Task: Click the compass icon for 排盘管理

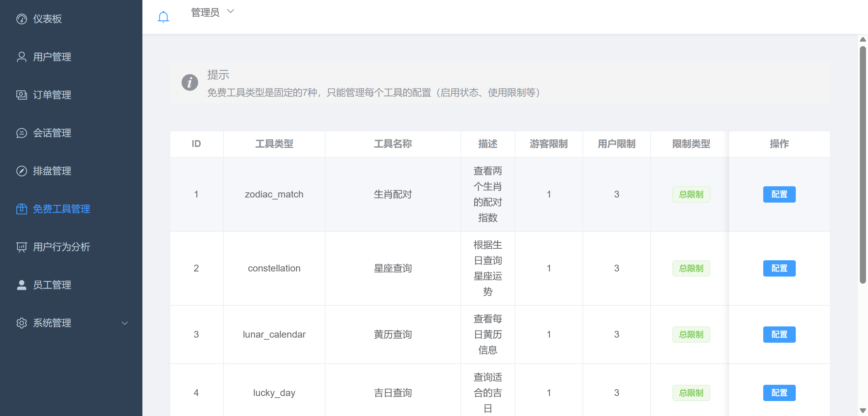Action: click(x=21, y=171)
